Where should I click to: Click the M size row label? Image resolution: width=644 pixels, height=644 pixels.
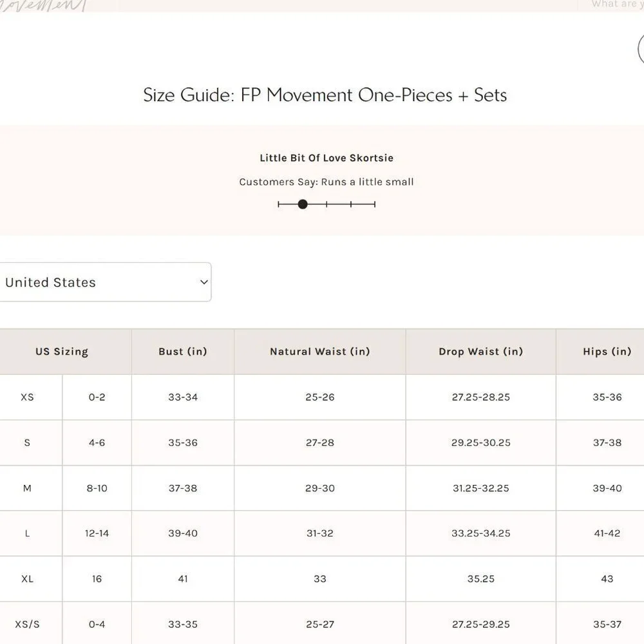click(27, 488)
